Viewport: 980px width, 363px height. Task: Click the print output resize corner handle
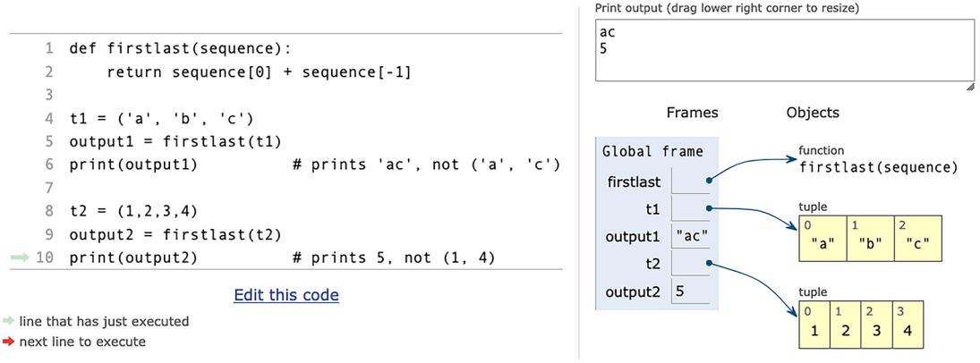click(969, 87)
